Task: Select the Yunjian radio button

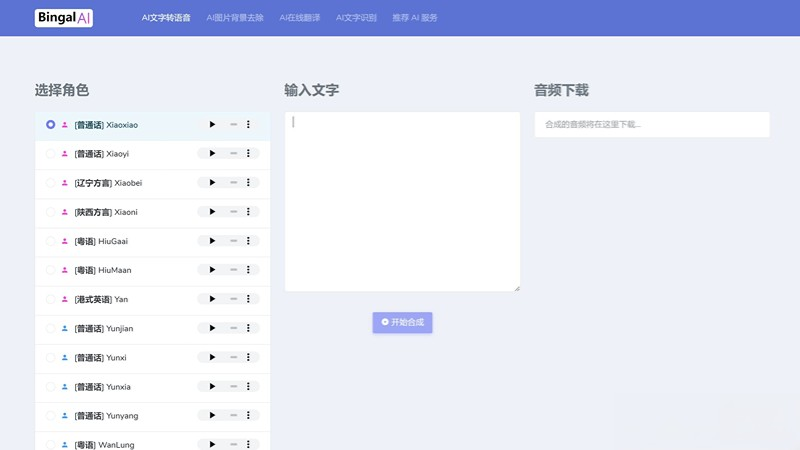Action: pyautogui.click(x=51, y=328)
